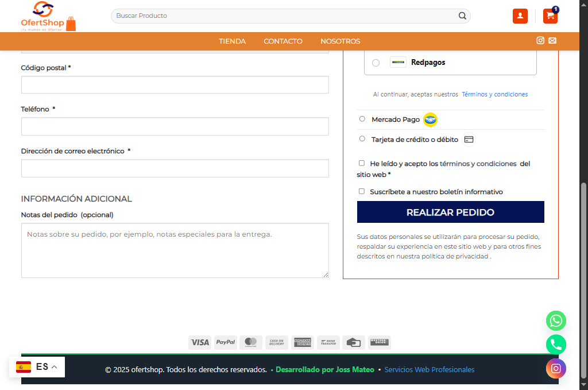This screenshot has height=390, width=588.
Task: Choose Tarjeta de crédito o débito option
Action: (362, 138)
